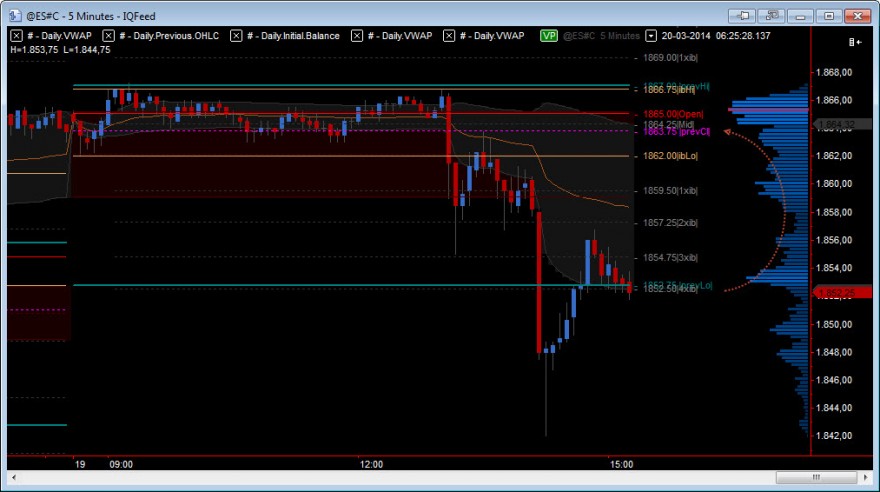Click the gray 1.864,32 price tag
Screen dimensions: 880x492
(x=842, y=124)
